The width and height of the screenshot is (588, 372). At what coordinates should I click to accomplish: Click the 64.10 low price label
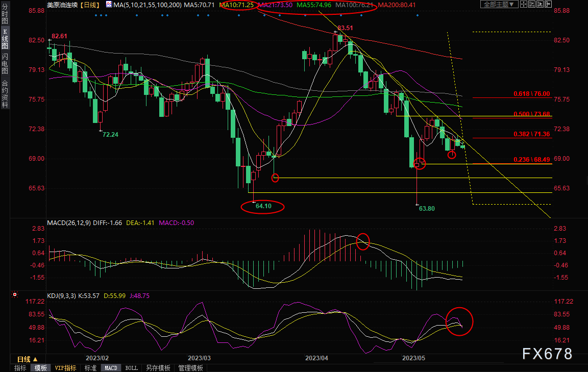click(x=263, y=206)
